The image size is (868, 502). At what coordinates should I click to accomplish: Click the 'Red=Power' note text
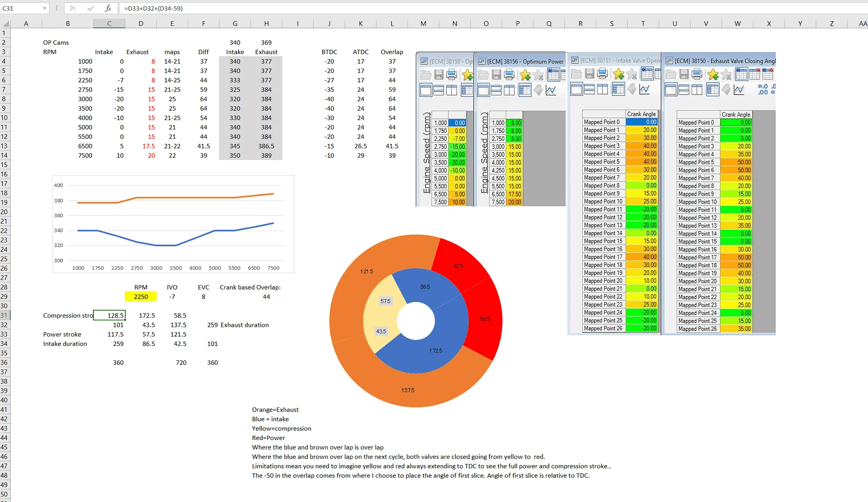268,438
